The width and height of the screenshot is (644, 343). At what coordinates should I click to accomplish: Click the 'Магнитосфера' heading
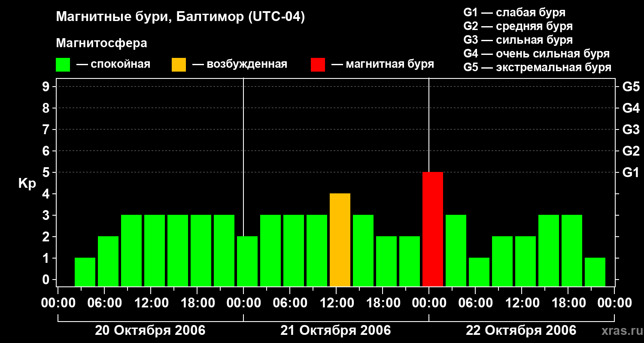[x=101, y=43]
